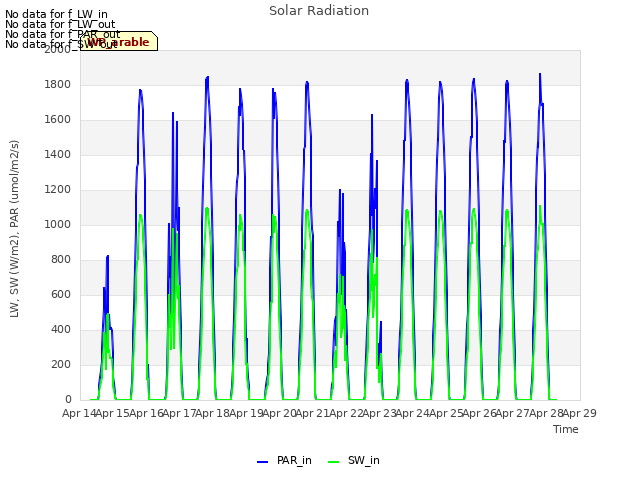Toggle the PAR_in legend entry

pyautogui.click(x=284, y=460)
